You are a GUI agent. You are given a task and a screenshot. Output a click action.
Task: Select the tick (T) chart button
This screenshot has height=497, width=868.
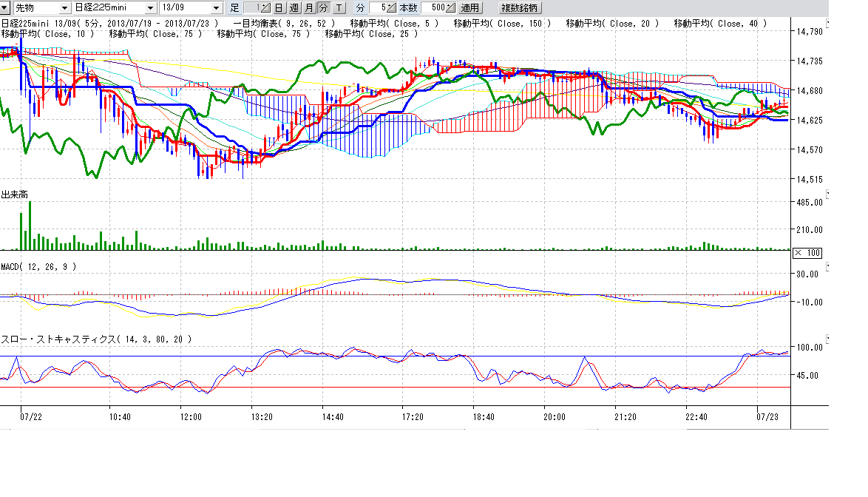(338, 8)
